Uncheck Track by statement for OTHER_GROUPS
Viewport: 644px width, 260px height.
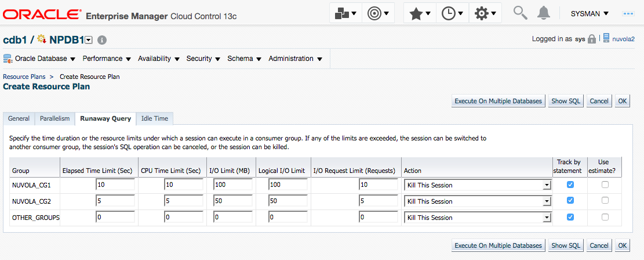pos(570,217)
